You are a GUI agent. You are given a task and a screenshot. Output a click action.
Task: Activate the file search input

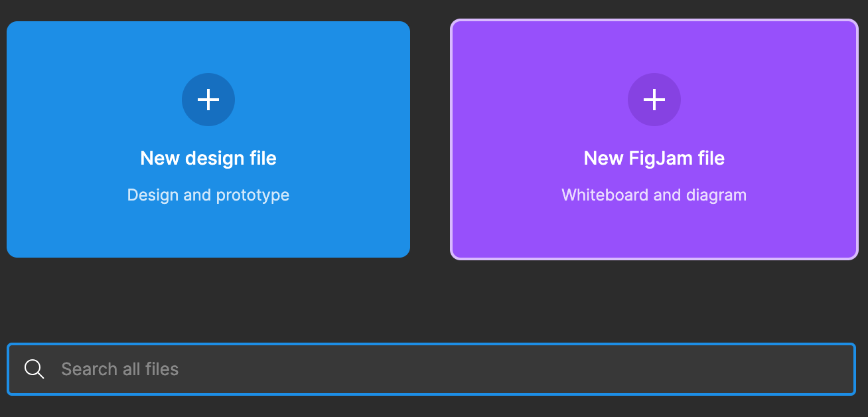point(332,369)
